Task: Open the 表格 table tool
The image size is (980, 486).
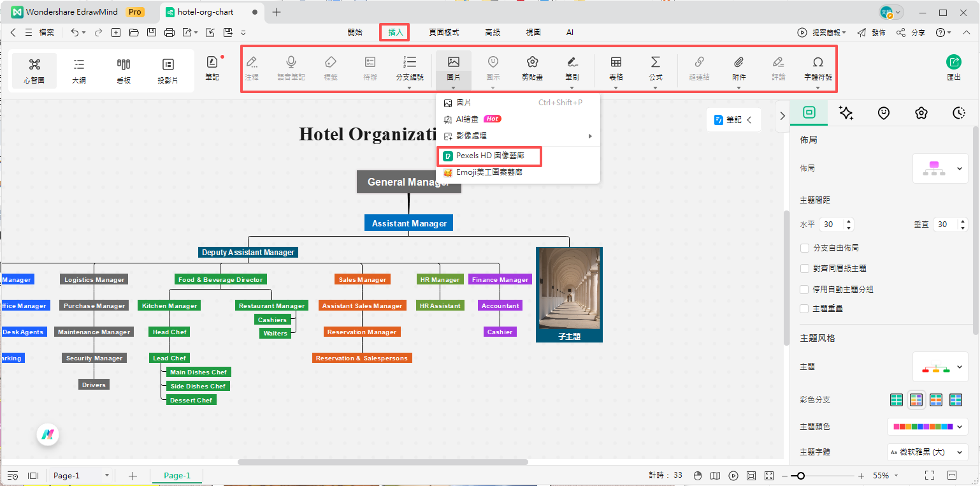Action: point(616,63)
